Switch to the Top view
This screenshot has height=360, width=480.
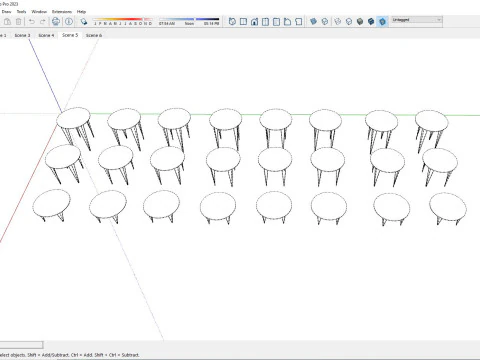coord(243,22)
